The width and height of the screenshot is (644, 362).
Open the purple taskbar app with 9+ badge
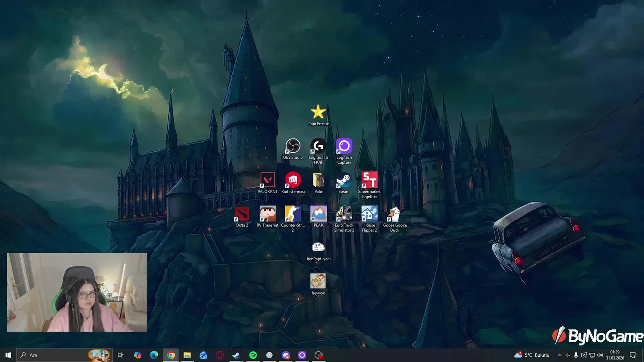pyautogui.click(x=286, y=355)
